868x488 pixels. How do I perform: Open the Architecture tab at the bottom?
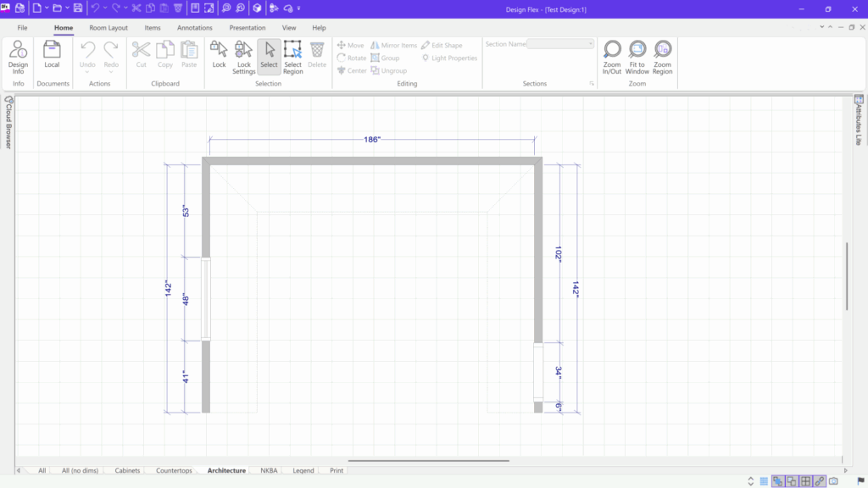click(225, 470)
